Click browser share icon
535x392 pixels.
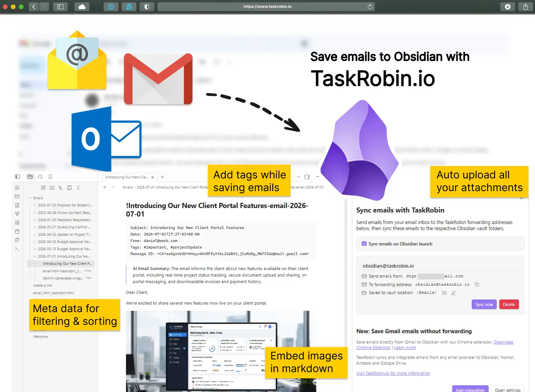526,7
